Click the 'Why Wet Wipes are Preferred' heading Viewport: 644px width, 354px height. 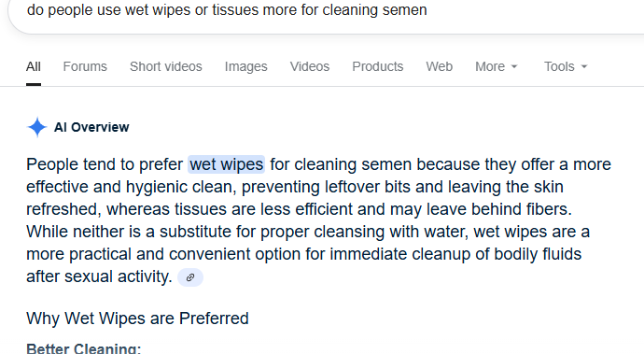[x=137, y=319]
